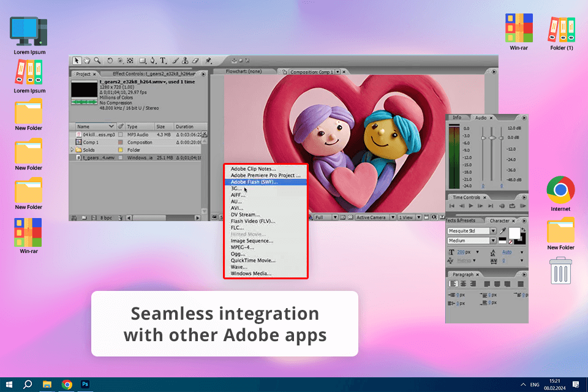This screenshot has width=588, height=392.
Task: Choose Adobe Premiere Pro Project menu item
Action: coord(265,175)
